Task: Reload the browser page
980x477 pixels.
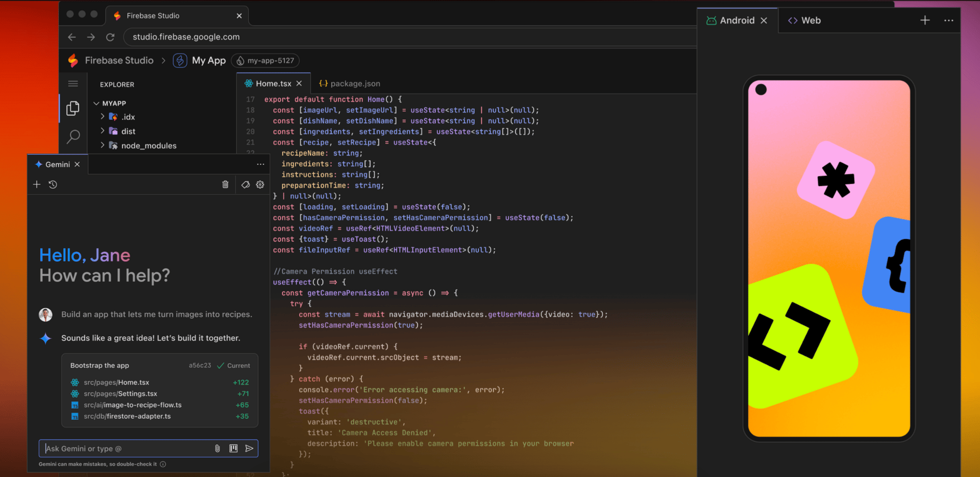Action: [x=110, y=37]
